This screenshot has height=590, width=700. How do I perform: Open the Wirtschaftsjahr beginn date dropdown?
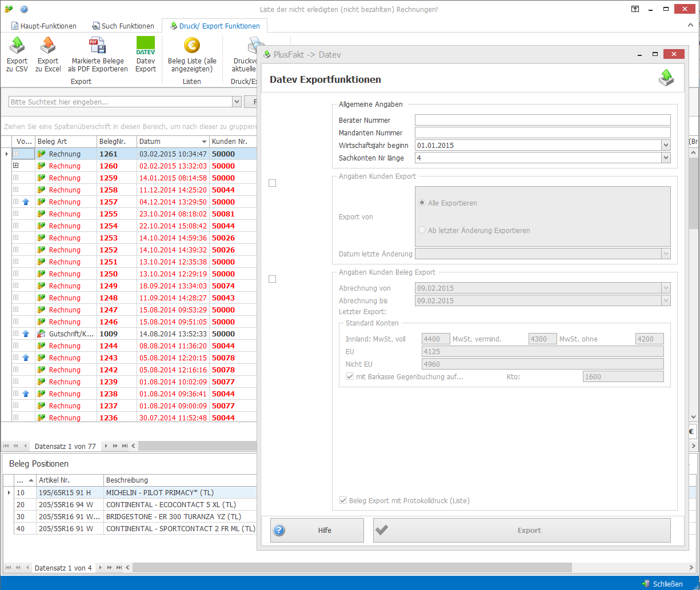point(666,145)
